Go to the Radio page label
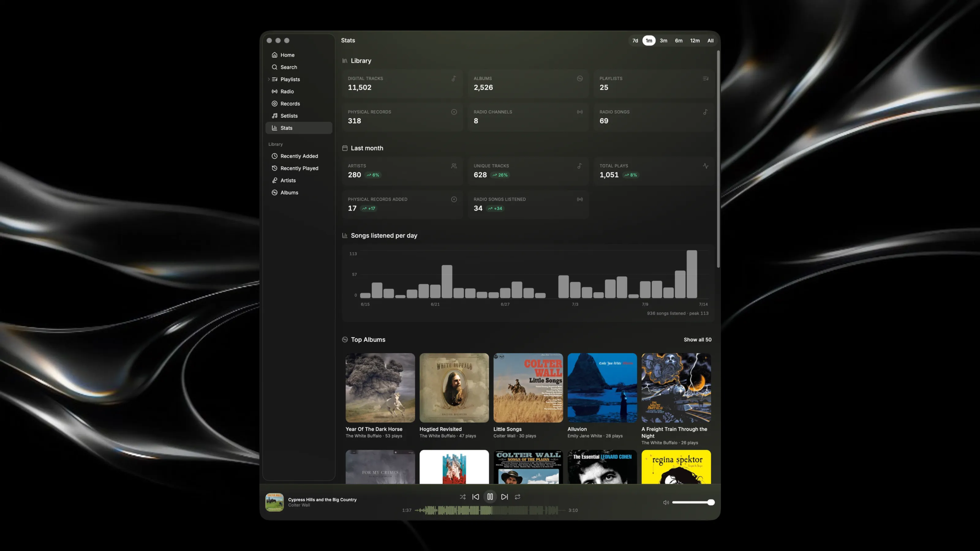The image size is (980, 551). pos(287,92)
